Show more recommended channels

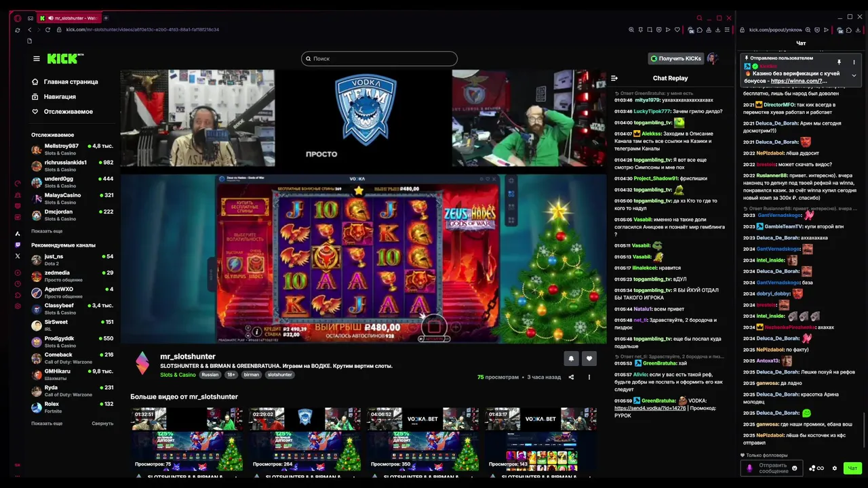coord(47,424)
